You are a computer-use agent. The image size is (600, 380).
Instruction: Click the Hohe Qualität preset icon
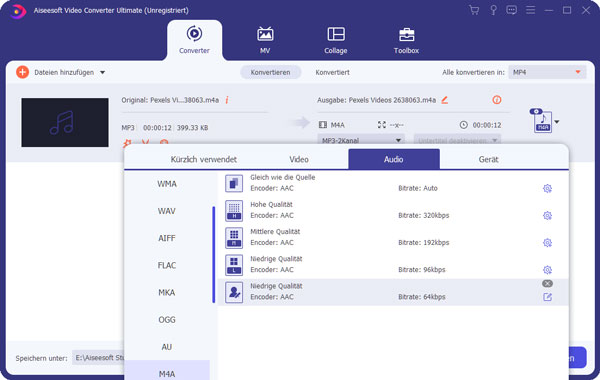[234, 211]
